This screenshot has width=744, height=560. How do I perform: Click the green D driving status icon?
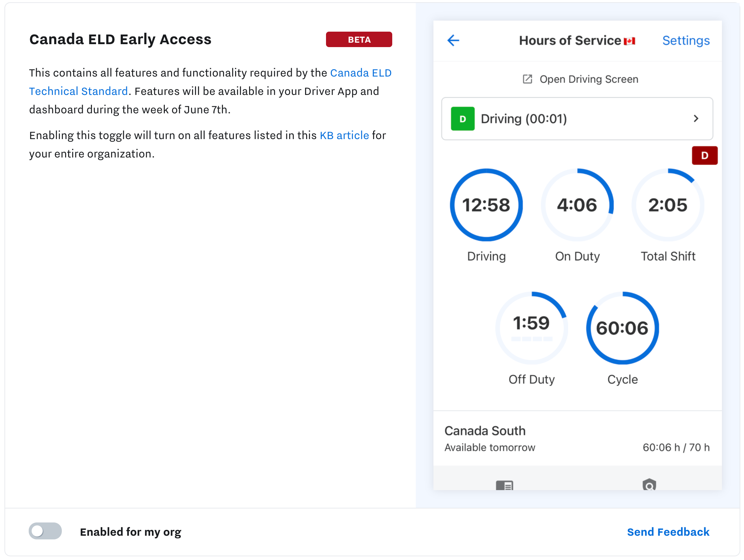tap(463, 119)
